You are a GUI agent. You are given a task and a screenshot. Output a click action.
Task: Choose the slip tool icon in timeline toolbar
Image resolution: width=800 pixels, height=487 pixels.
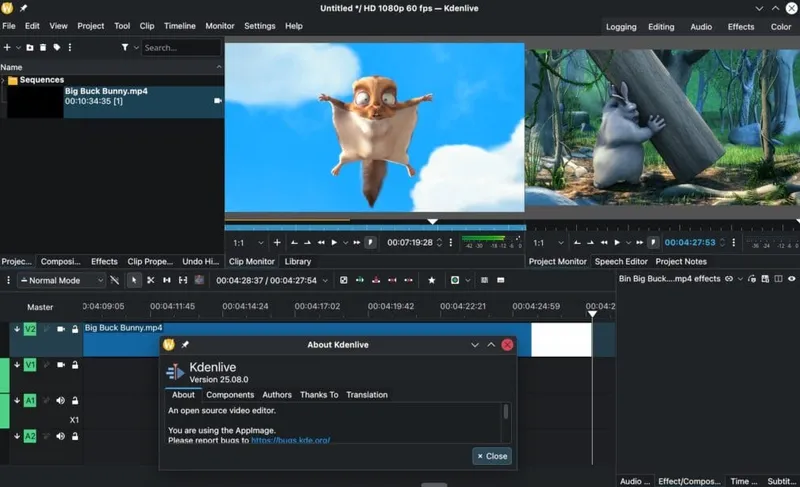183,280
